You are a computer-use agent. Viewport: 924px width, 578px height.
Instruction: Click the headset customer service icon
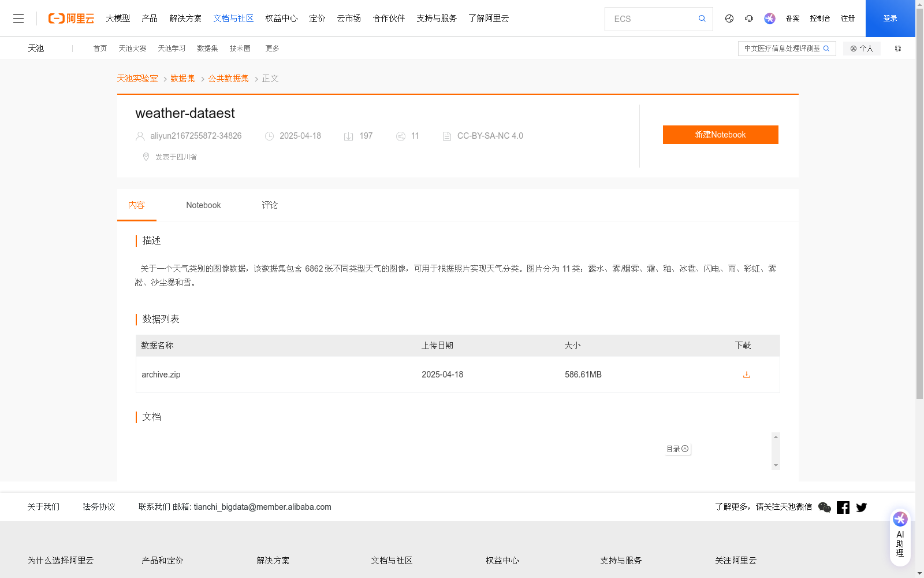(x=749, y=18)
